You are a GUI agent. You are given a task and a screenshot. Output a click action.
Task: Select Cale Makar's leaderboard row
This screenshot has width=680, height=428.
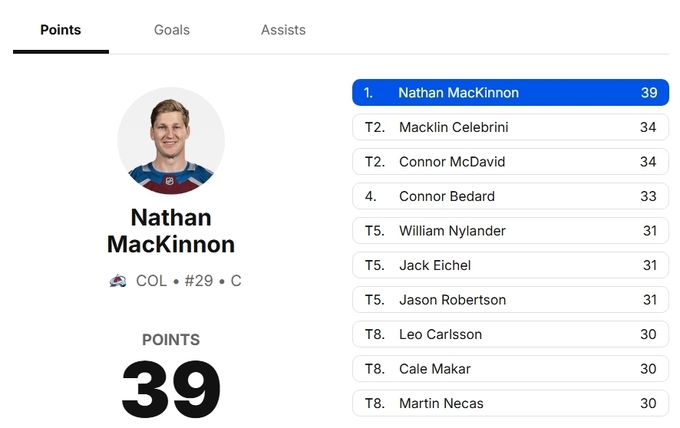pyautogui.click(x=510, y=369)
